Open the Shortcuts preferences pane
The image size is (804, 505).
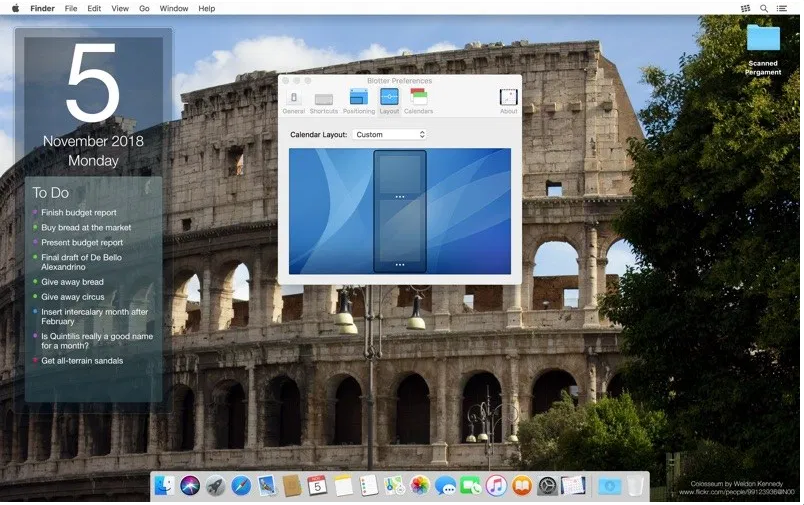pyautogui.click(x=323, y=100)
